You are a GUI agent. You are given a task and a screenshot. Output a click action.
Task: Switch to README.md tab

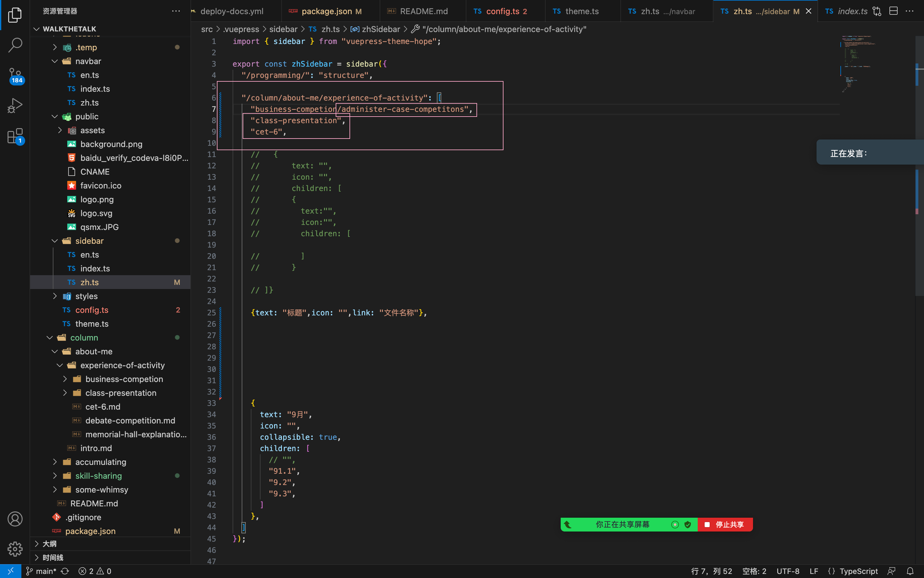423,11
